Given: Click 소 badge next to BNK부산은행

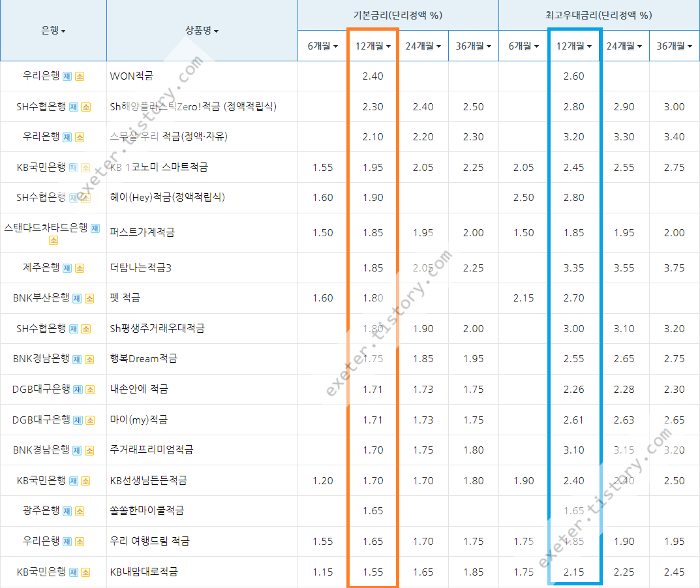Looking at the screenshot, I should click(89, 298).
